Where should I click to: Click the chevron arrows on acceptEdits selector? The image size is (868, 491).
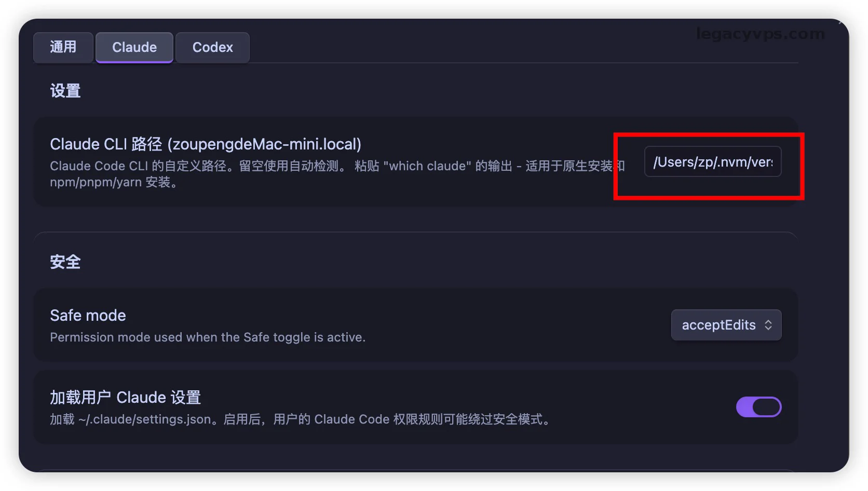(768, 325)
